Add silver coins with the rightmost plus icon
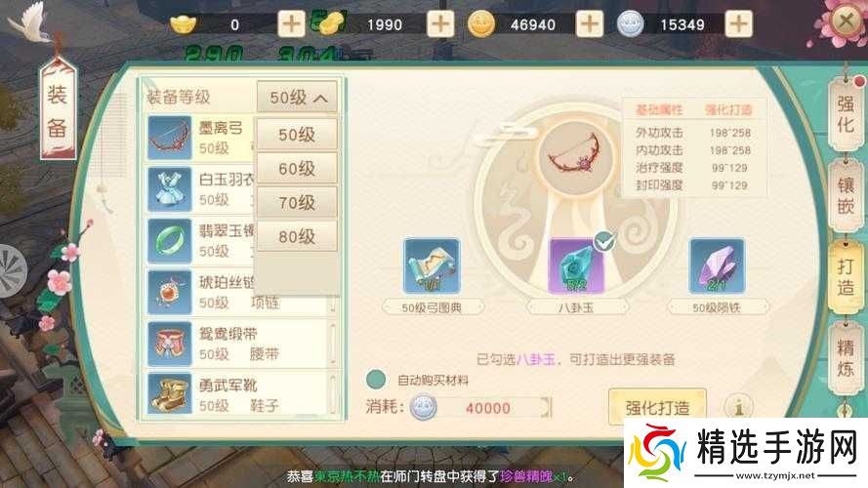This screenshot has height=488, width=868. pyautogui.click(x=739, y=24)
